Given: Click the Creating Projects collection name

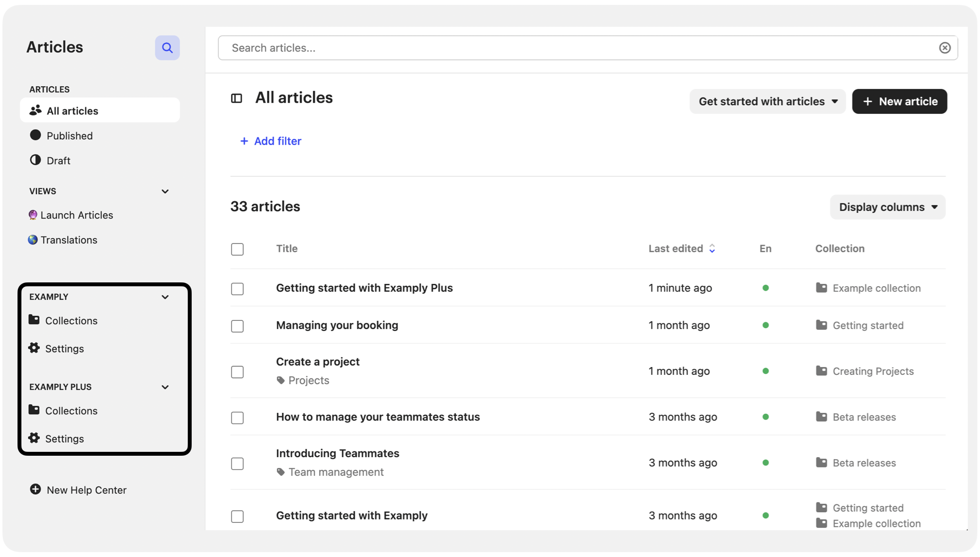Looking at the screenshot, I should point(873,371).
